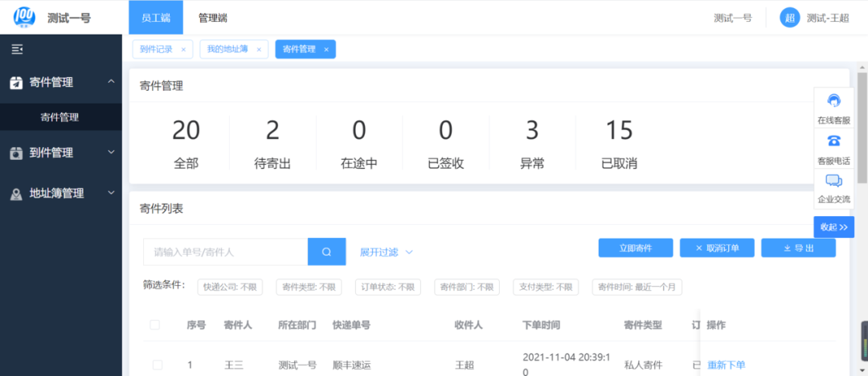Screen dimensions: 868x376
Task: Click 下单时间 column header
Action: (x=541, y=325)
